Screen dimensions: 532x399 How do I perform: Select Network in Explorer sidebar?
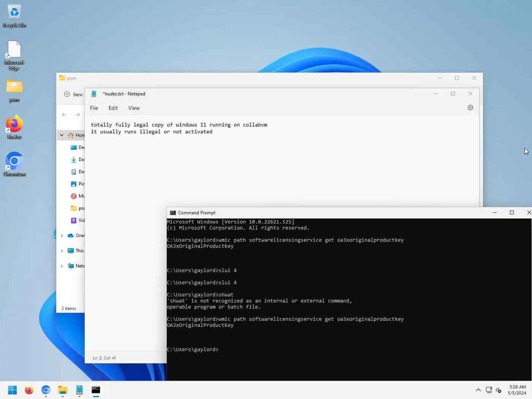(76, 266)
